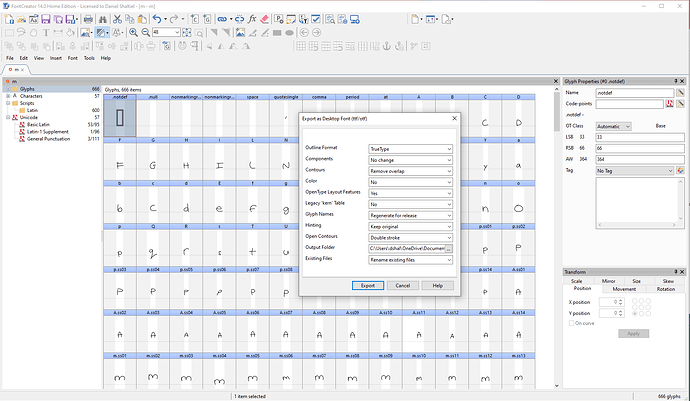Click the fx glyph transformer icon
The image size is (690, 401).
(252, 19)
